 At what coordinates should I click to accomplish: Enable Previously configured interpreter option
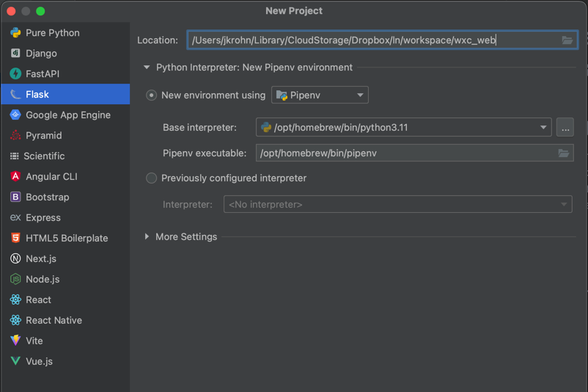pyautogui.click(x=152, y=178)
